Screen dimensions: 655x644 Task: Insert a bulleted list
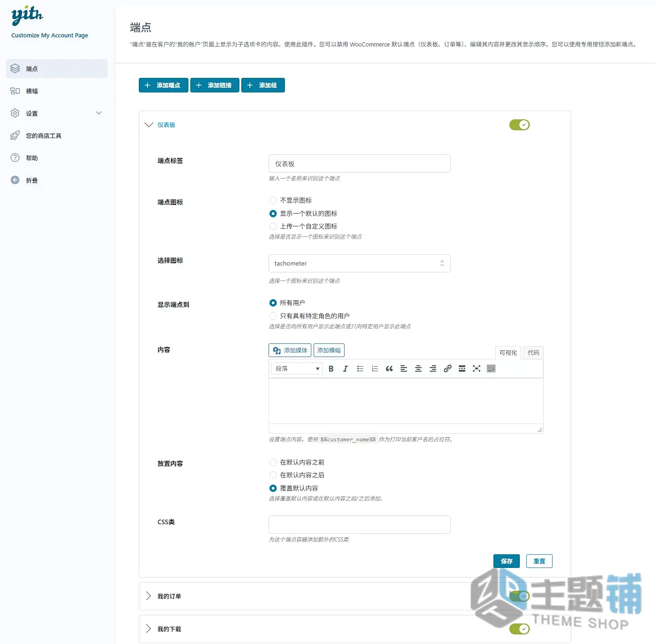point(360,368)
